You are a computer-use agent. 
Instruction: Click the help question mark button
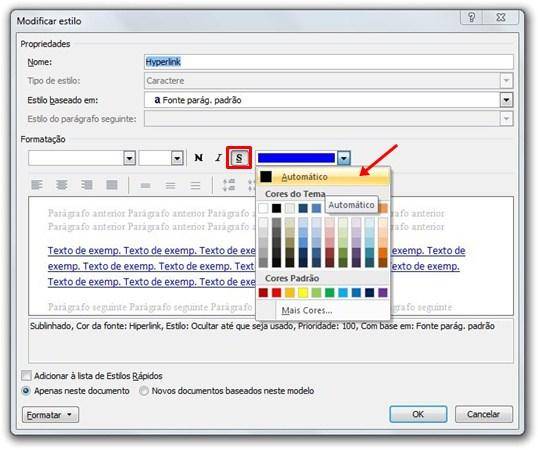471,17
